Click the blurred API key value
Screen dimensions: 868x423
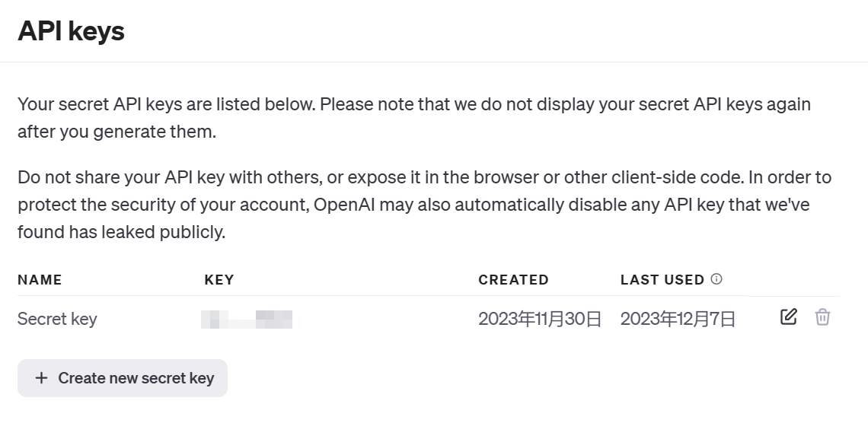247,319
